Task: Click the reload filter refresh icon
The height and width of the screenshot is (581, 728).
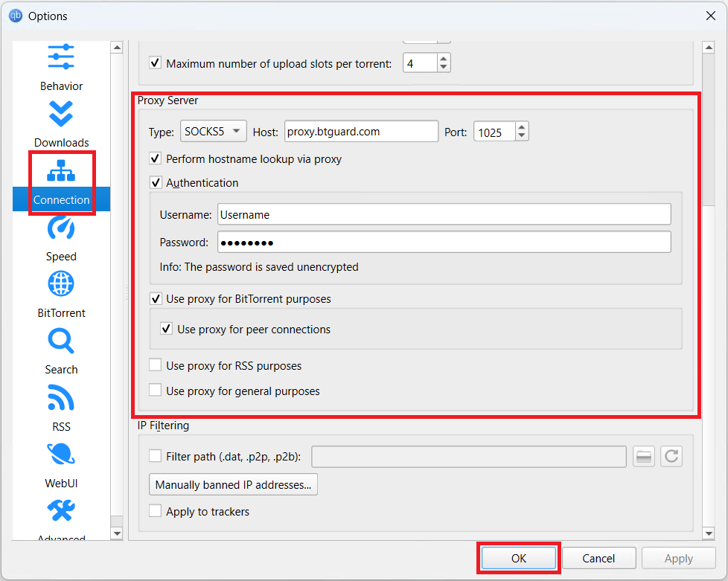Action: (x=671, y=457)
